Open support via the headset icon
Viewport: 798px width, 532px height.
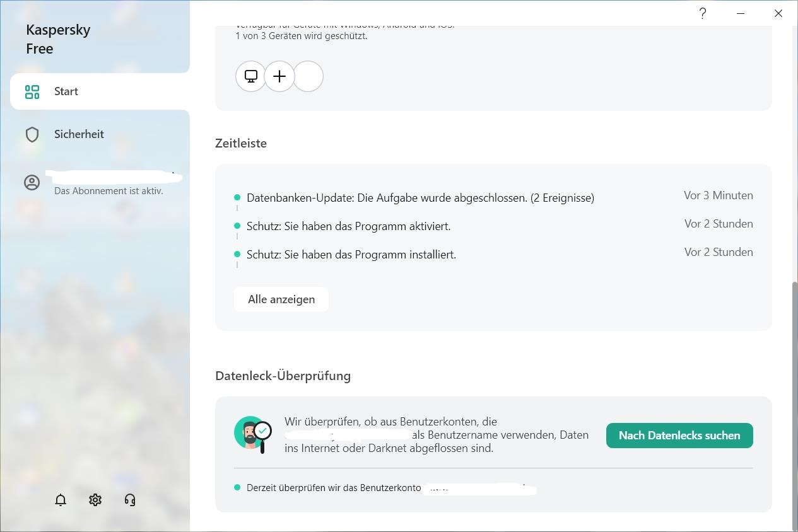[130, 500]
